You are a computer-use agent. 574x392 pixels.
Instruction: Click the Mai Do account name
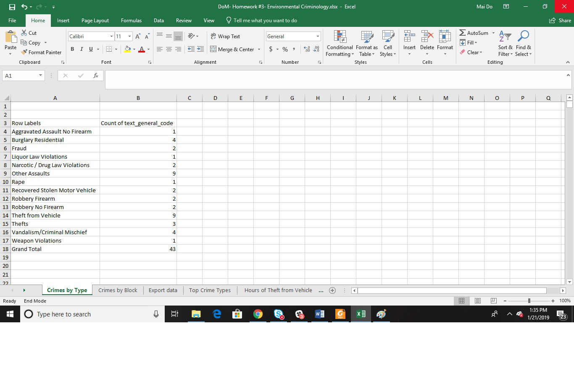[484, 7]
